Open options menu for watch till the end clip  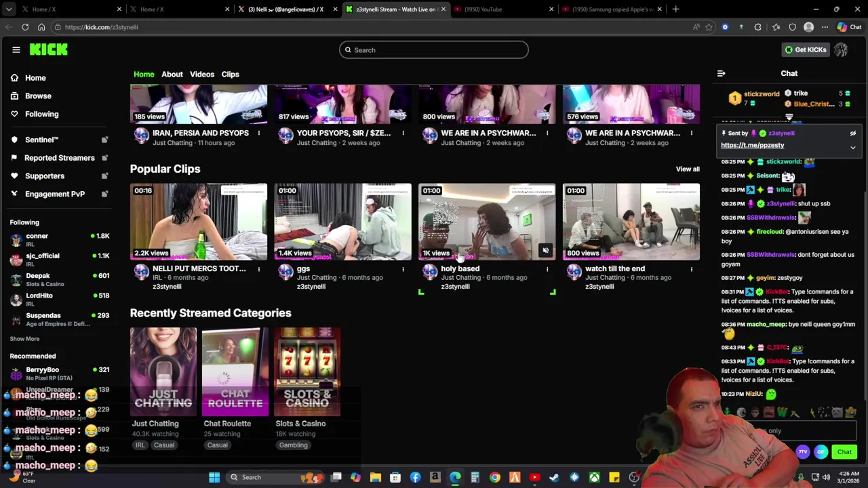691,270
